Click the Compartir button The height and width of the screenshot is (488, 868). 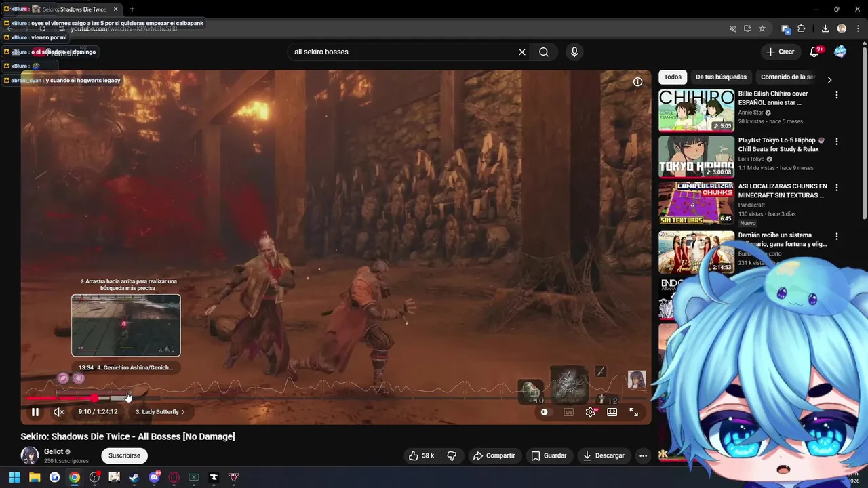point(494,455)
